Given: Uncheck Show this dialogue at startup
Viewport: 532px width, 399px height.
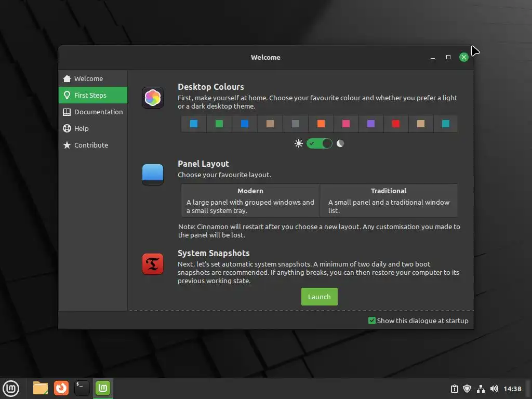Looking at the screenshot, I should tap(418, 321).
